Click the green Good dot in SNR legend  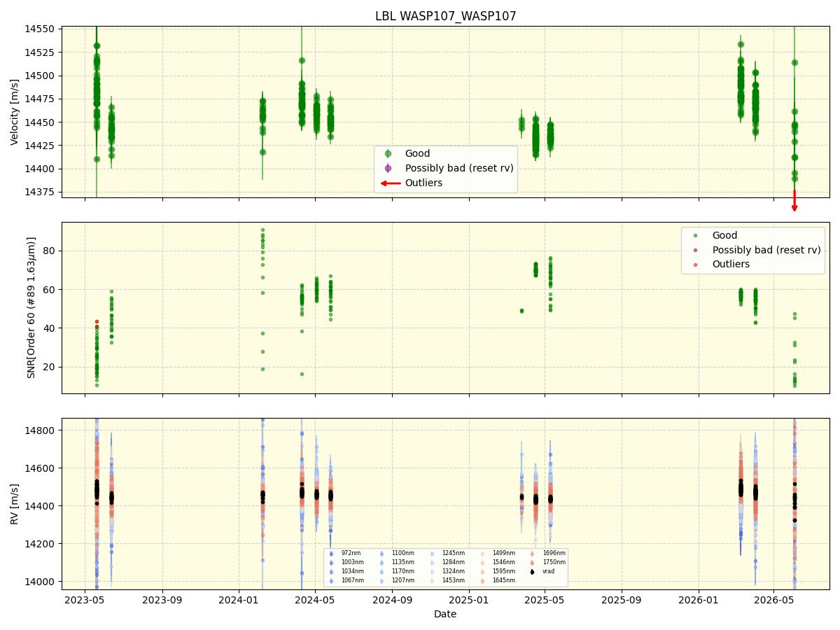click(x=695, y=236)
